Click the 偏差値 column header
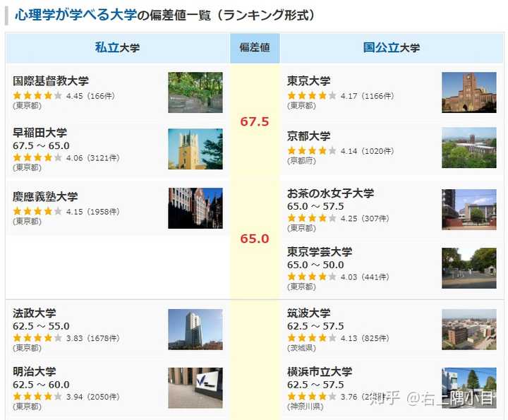508x420 pixels. click(x=255, y=47)
